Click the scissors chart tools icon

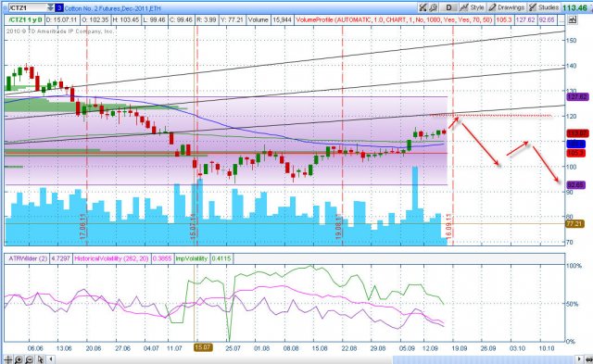[423, 7]
